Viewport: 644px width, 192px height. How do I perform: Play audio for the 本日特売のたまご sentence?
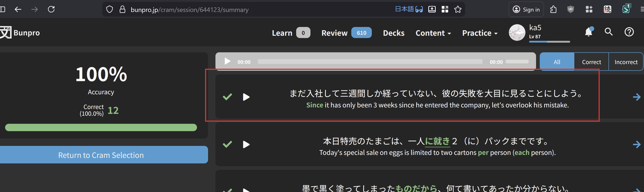246,144
